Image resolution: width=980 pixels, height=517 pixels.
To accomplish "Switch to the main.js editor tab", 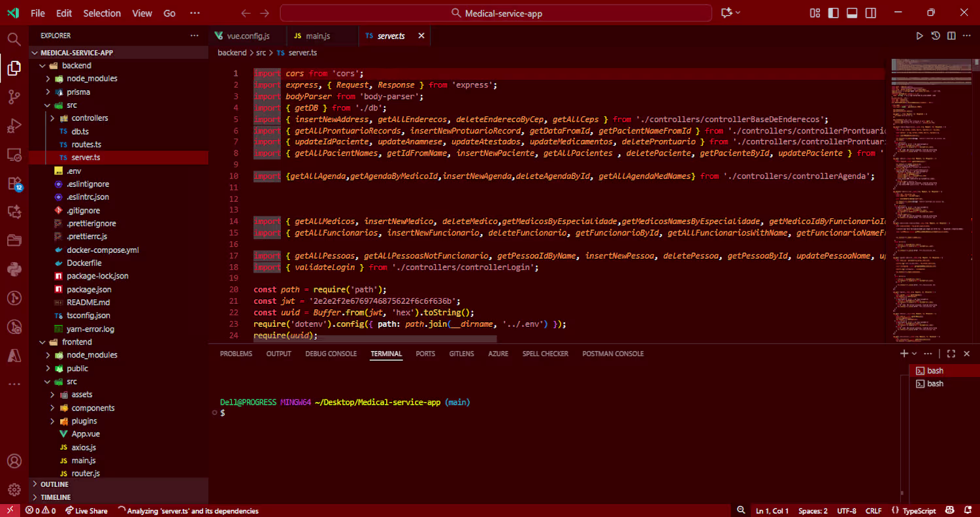I will click(318, 36).
